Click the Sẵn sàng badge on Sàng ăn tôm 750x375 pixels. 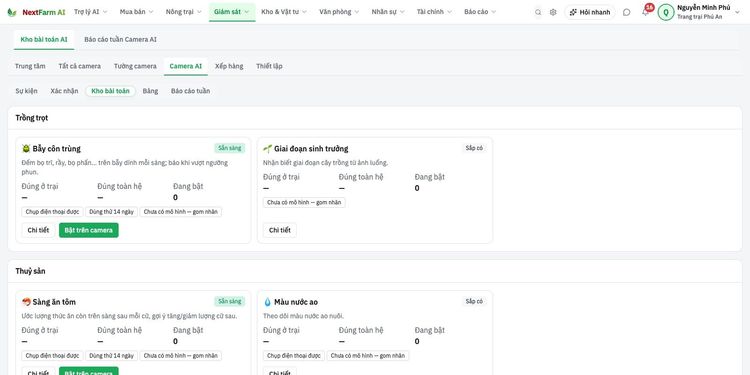click(x=230, y=301)
